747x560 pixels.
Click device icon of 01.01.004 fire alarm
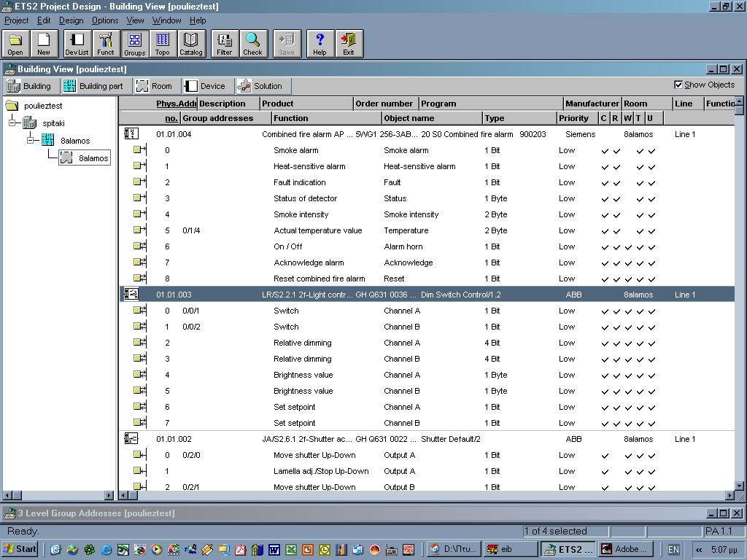pos(131,134)
